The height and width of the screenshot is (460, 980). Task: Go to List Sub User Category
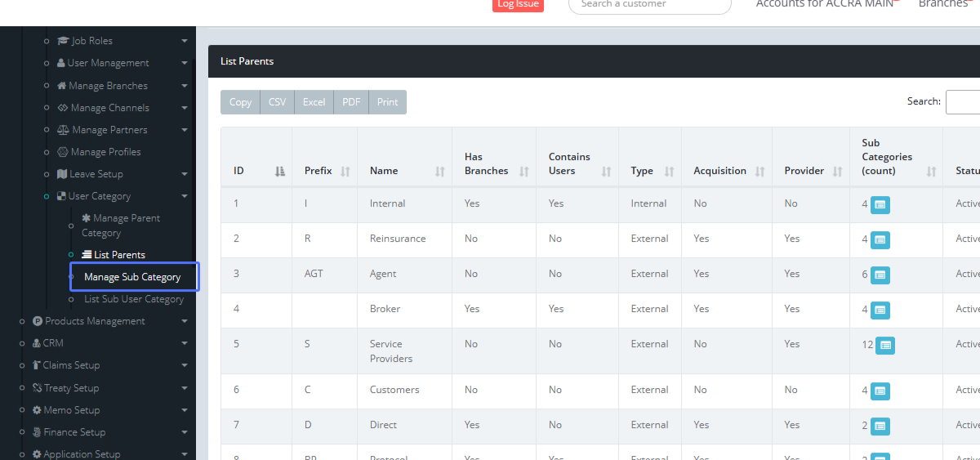pyautogui.click(x=134, y=299)
